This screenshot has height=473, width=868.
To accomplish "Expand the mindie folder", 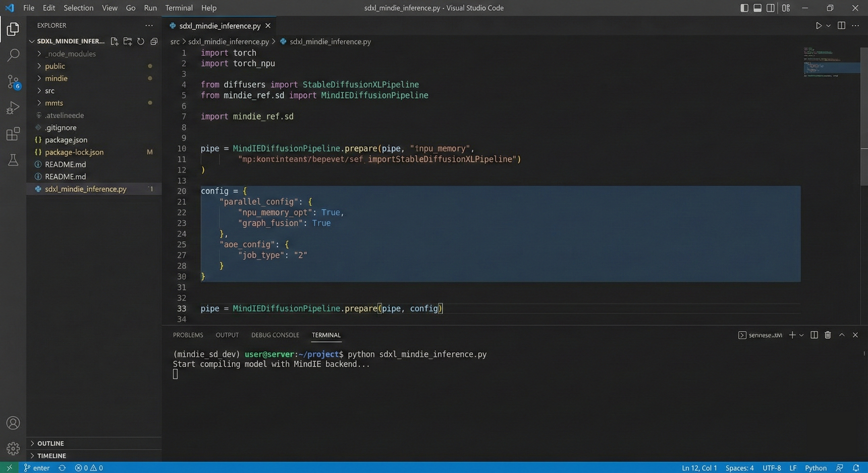I will pos(94,78).
